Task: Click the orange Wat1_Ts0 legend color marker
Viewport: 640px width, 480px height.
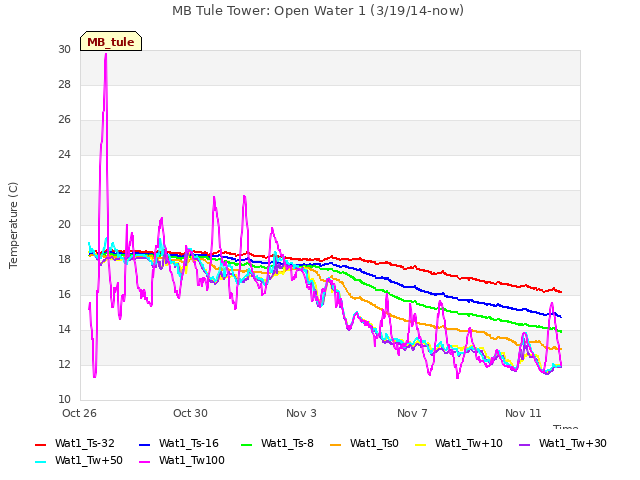Action: 336,444
